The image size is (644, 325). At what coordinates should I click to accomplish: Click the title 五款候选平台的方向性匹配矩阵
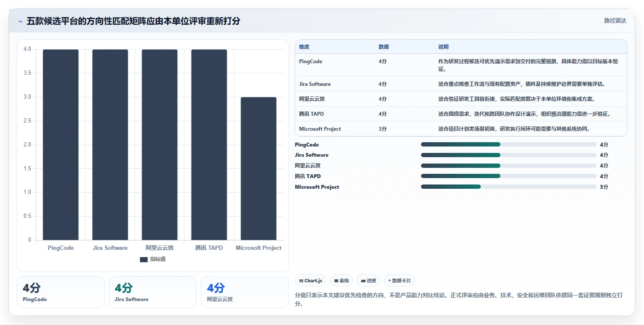[133, 21]
